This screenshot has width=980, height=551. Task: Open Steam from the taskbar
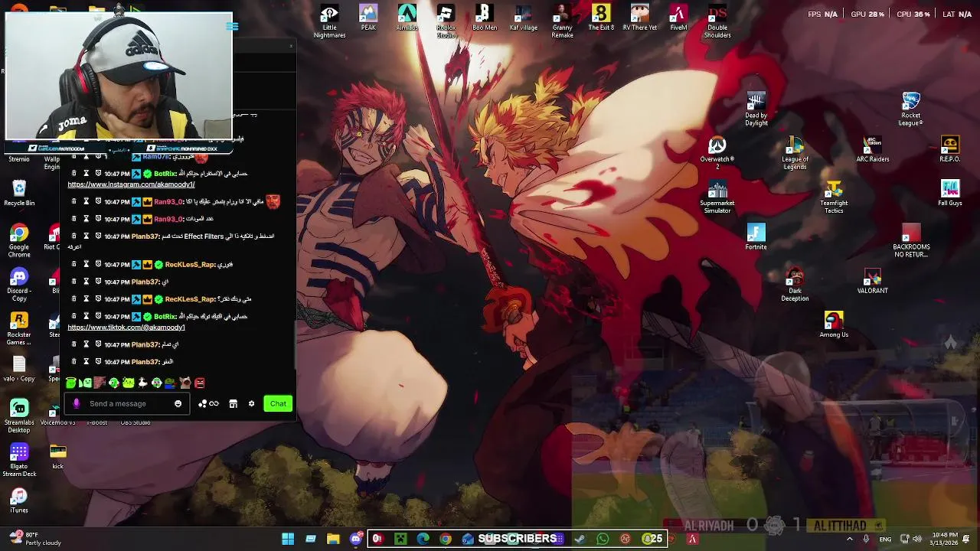pos(580,539)
